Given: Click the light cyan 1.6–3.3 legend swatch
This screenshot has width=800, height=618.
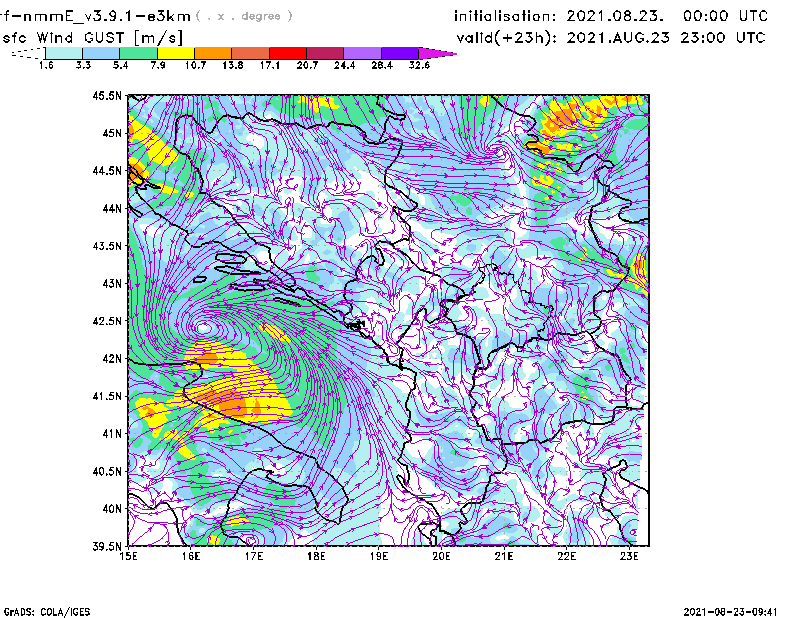Looking at the screenshot, I should [64, 53].
